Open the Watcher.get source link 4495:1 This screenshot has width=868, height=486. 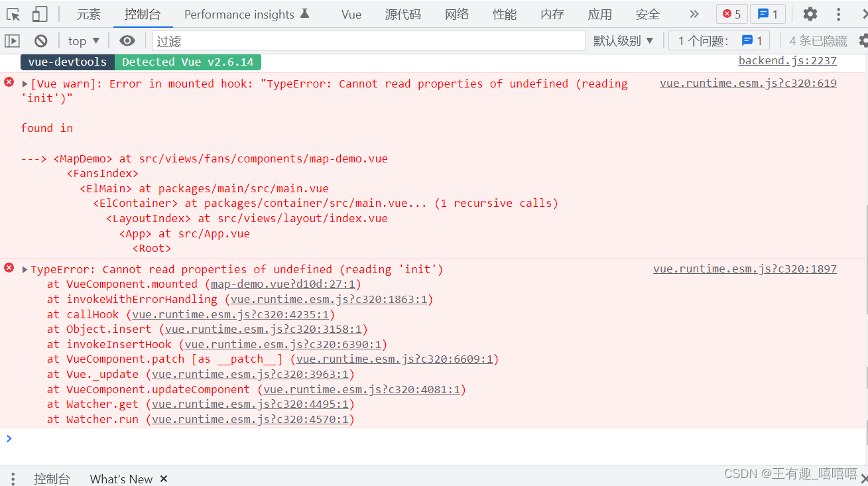pos(250,404)
